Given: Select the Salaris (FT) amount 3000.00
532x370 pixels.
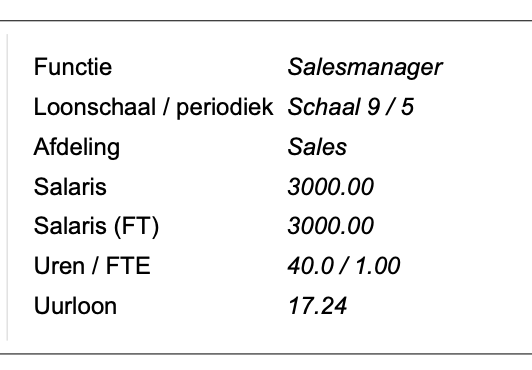Looking at the screenshot, I should (331, 226).
